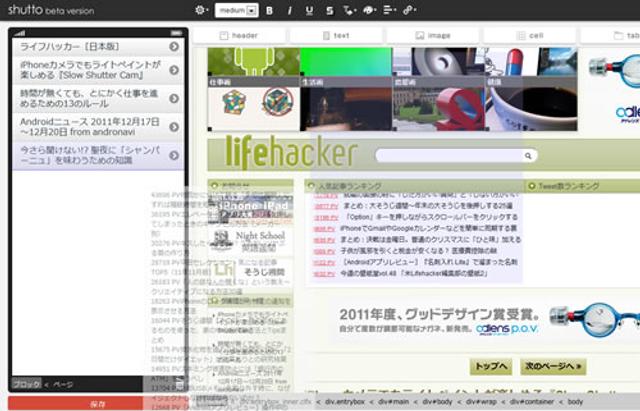Open the Androidニュース article arrow
Screen dimensions: 640x411
tap(174, 127)
